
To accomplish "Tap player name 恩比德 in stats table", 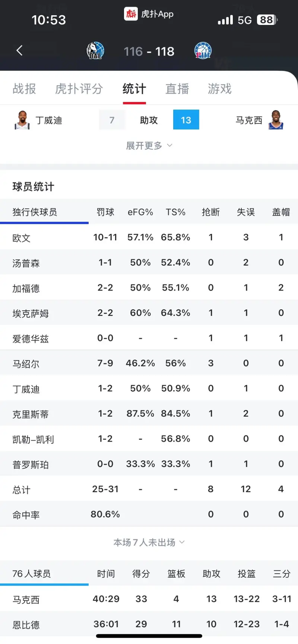I will point(25,624).
